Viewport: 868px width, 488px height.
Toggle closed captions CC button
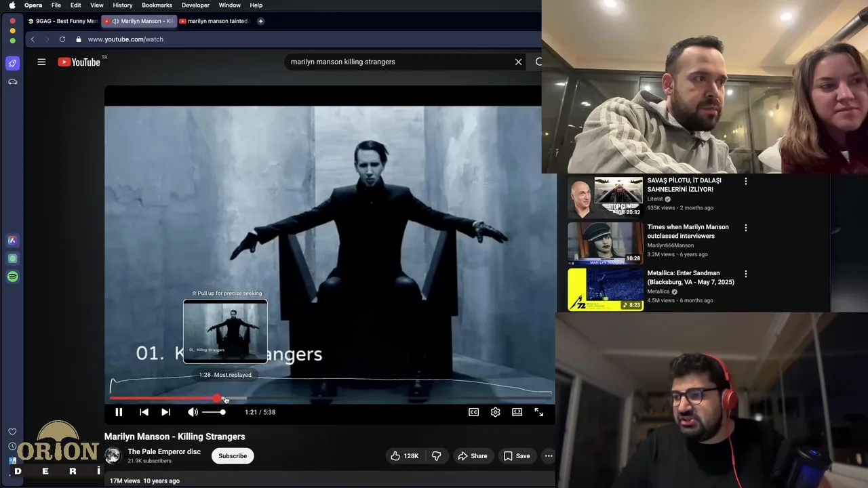(x=474, y=412)
